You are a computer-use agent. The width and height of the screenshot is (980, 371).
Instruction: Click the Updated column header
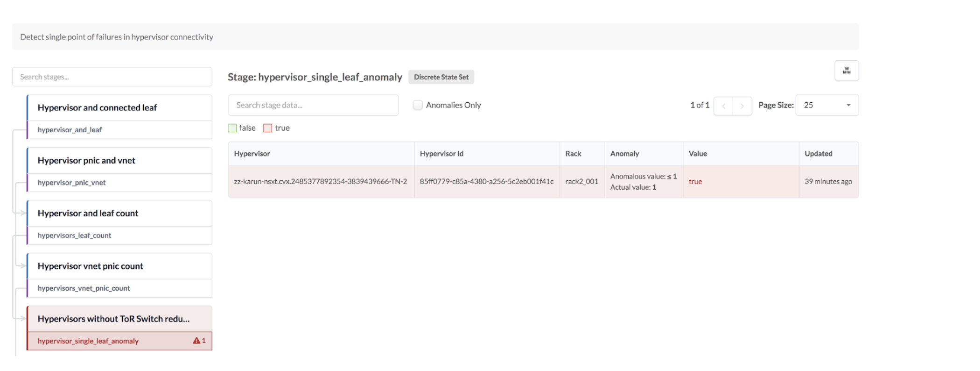[x=818, y=154]
